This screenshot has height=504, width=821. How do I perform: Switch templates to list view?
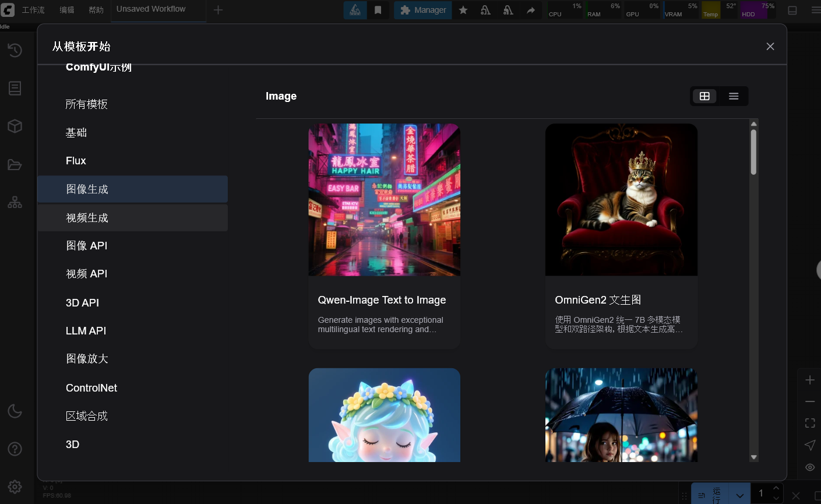coord(734,96)
